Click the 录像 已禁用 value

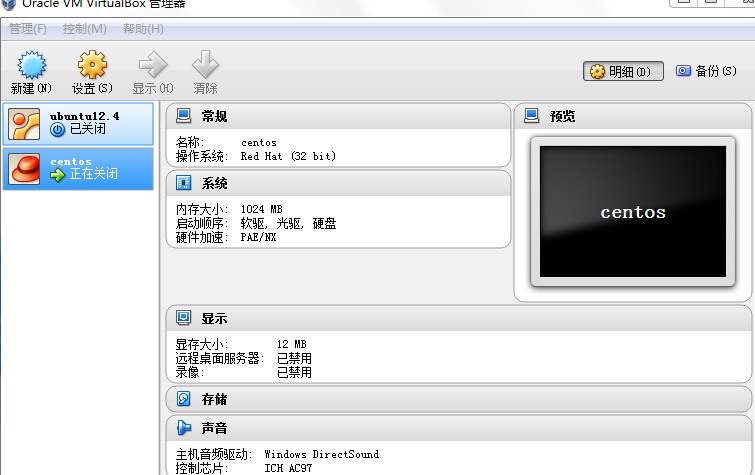pyautogui.click(x=294, y=372)
